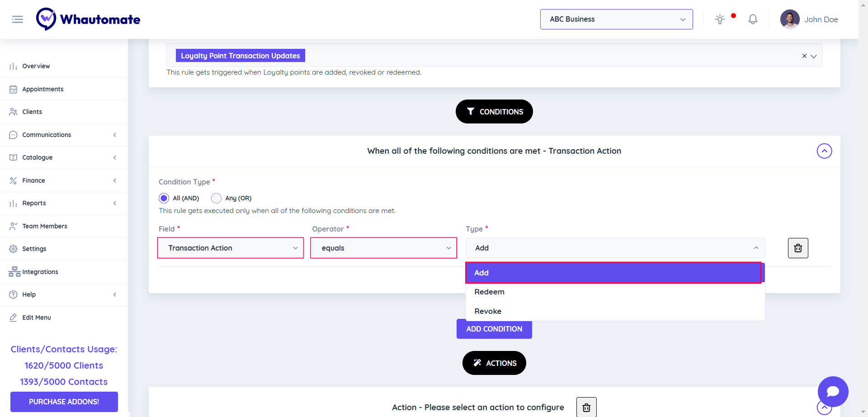Image resolution: width=868 pixels, height=417 pixels.
Task: Open John Doe profile avatar
Action: click(790, 19)
